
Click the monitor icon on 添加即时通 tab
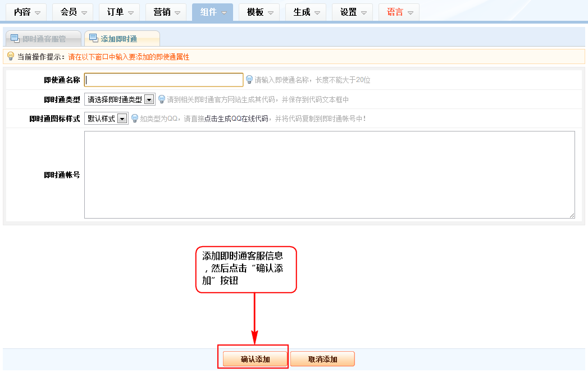[x=93, y=38]
